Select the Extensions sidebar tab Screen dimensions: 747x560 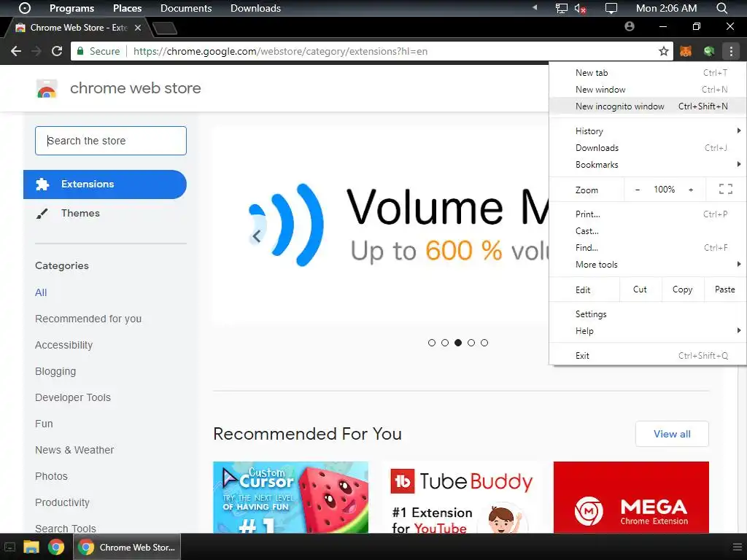pos(105,184)
